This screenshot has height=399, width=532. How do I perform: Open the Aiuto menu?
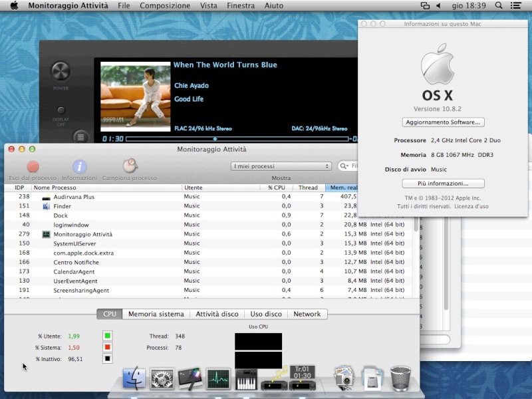[274, 6]
